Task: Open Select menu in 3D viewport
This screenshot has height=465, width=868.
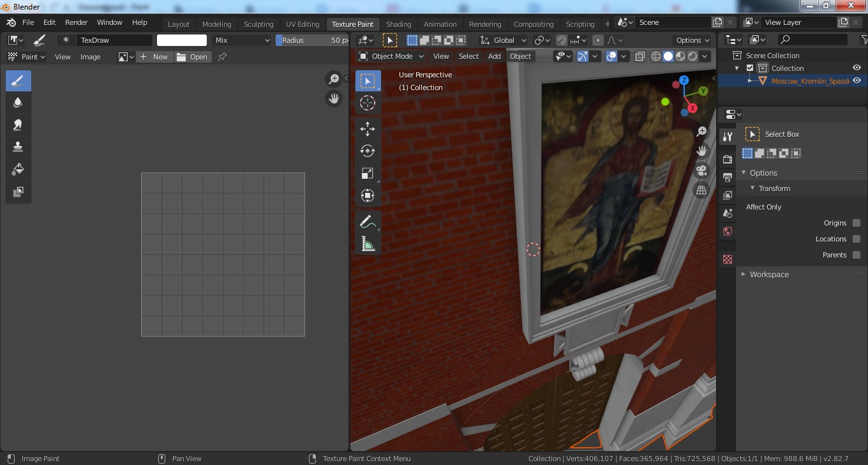Action: point(468,56)
